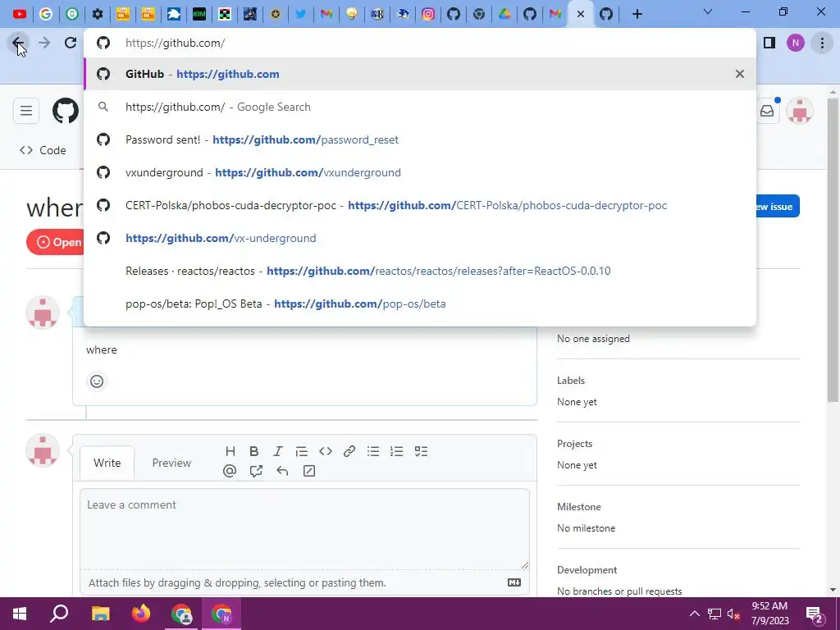Viewport: 840px width, 630px height.
Task: Open the Development sidebar section
Action: pyautogui.click(x=587, y=570)
